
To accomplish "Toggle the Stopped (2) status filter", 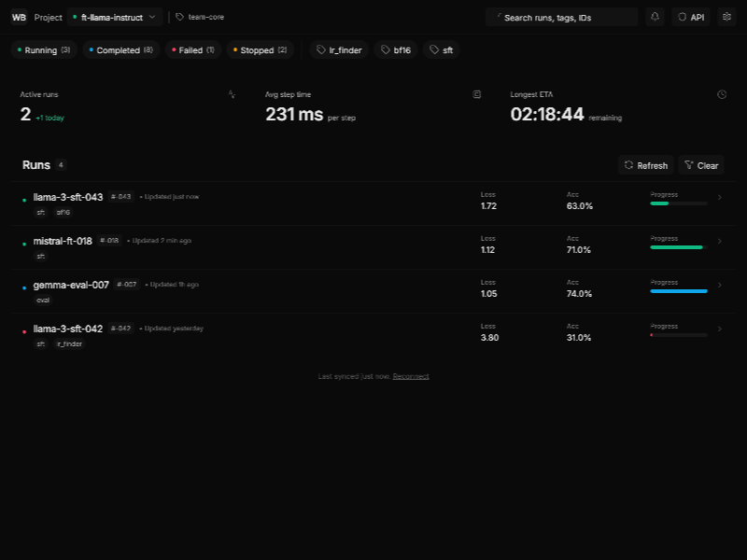I will (260, 49).
